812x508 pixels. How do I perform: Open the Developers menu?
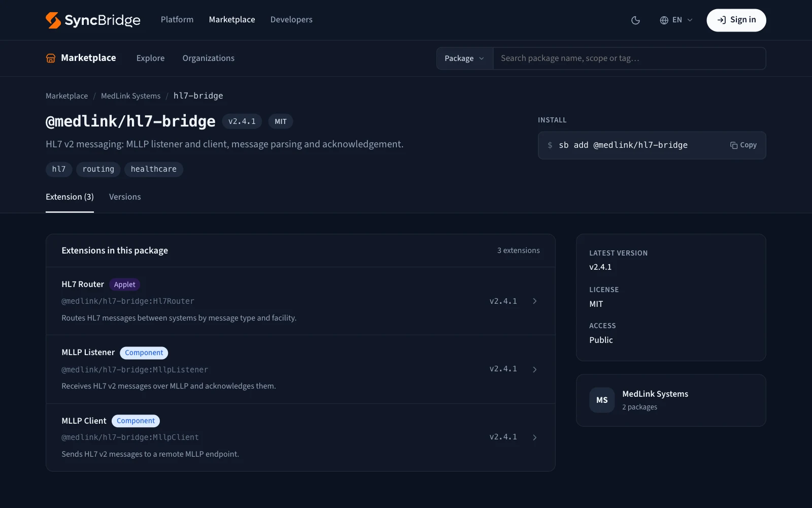(291, 20)
